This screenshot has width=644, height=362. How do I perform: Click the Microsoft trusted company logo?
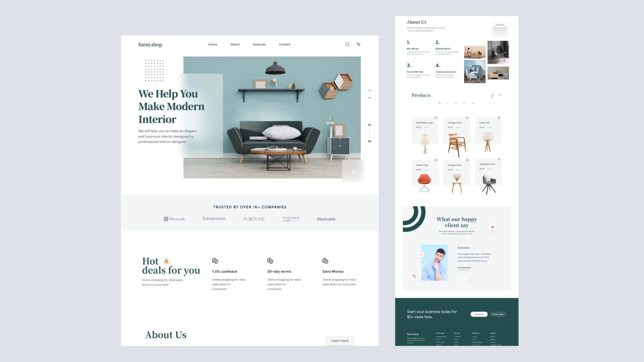[174, 219]
